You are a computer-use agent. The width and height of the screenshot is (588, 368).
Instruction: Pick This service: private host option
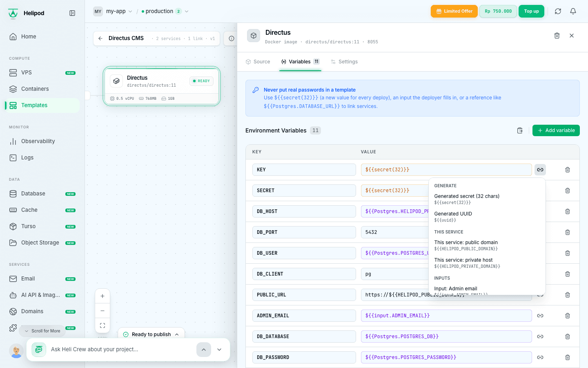coord(487,263)
